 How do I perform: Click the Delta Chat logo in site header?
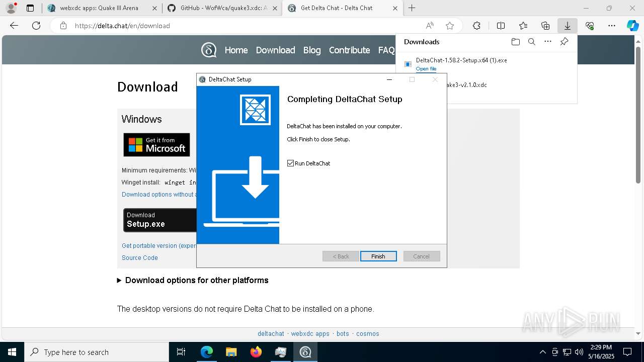coord(209,50)
